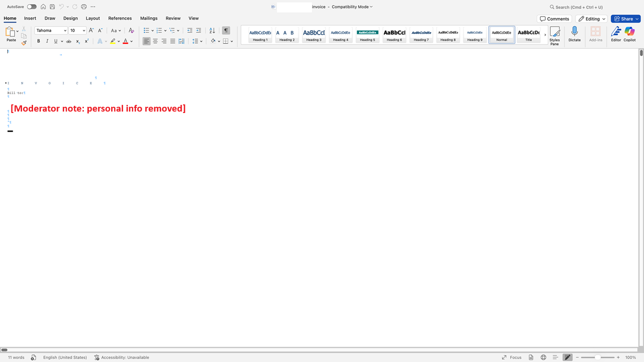The height and width of the screenshot is (362, 644).
Task: Switch to the Layout tab
Action: 93,18
